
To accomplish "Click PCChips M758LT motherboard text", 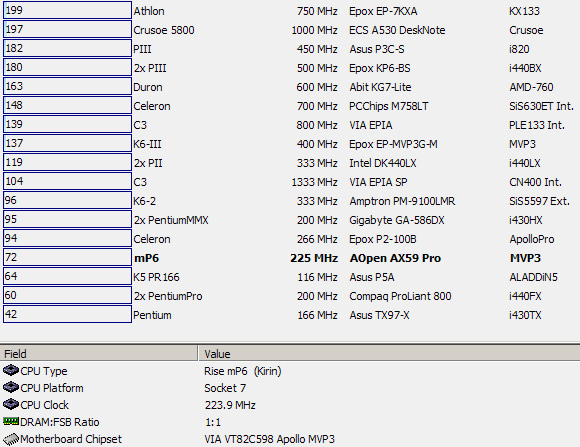I will pos(388,106).
